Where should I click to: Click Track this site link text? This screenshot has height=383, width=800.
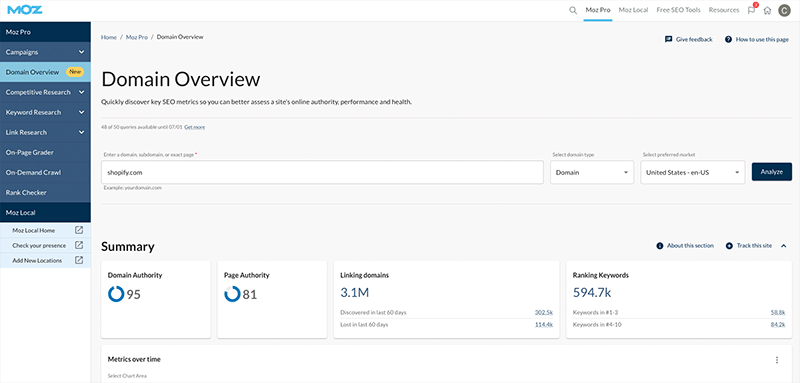pos(754,246)
